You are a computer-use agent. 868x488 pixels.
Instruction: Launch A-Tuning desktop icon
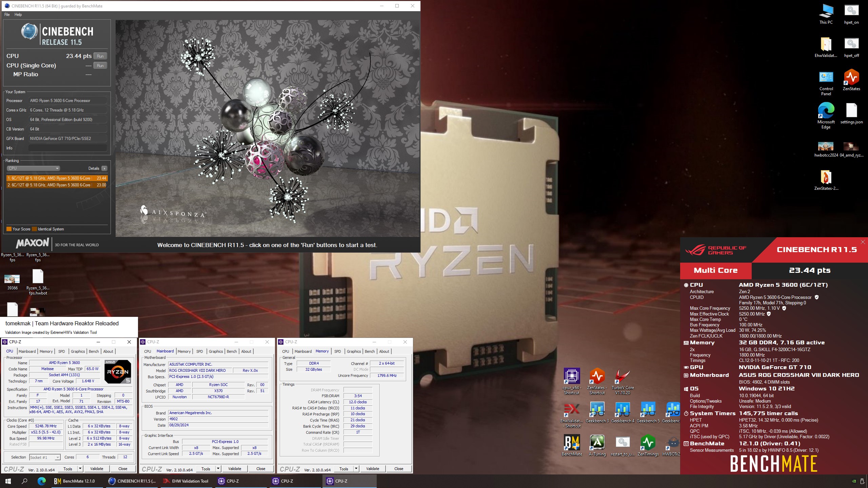(x=597, y=446)
